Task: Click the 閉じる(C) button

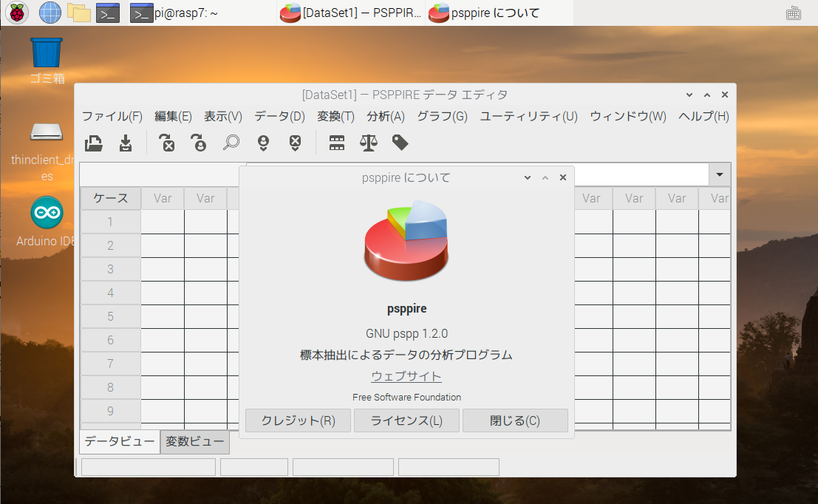Action: pyautogui.click(x=515, y=420)
